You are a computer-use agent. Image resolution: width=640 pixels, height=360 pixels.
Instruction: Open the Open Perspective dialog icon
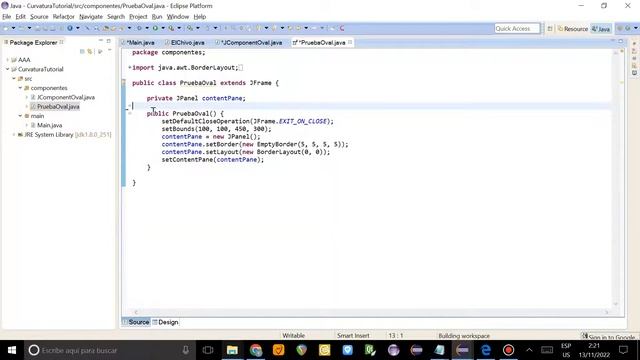coord(550,29)
